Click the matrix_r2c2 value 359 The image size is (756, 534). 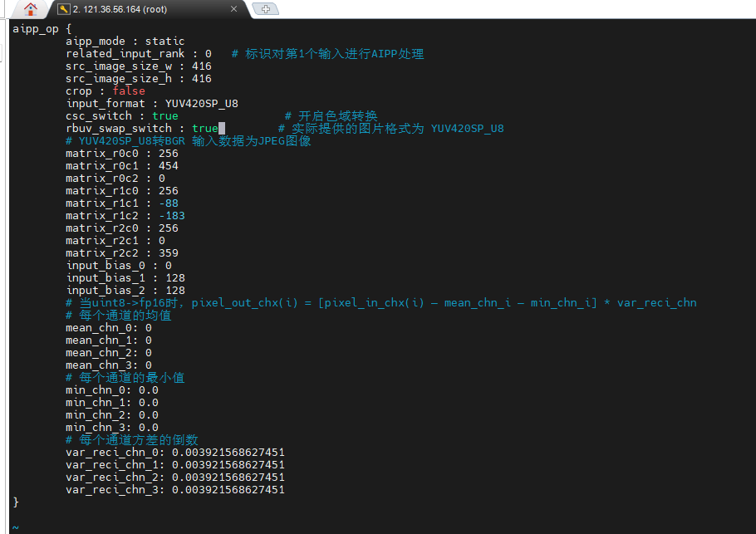tap(168, 253)
